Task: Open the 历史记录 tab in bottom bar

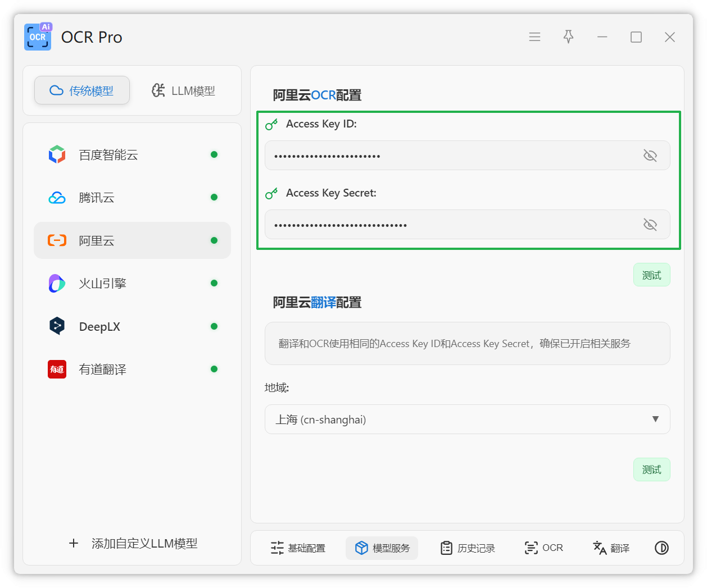Action: pos(468,548)
